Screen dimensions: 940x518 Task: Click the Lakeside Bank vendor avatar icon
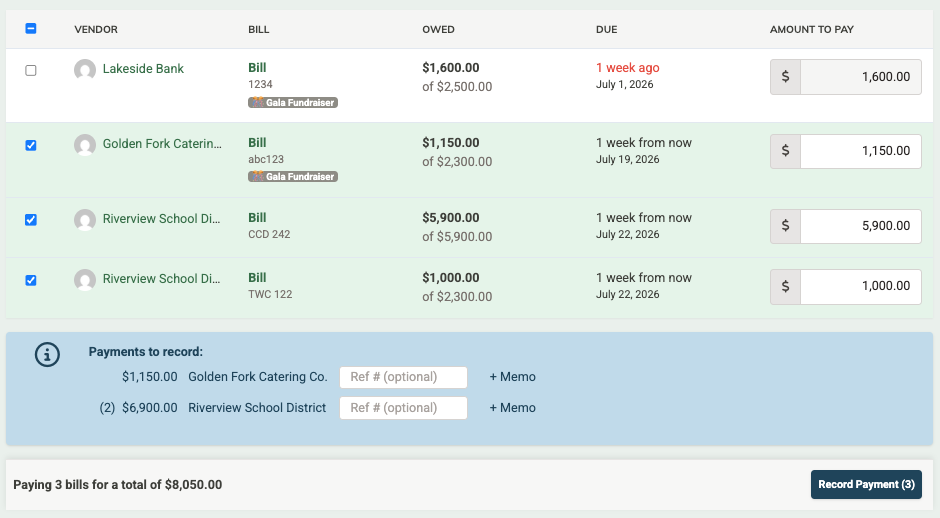pyautogui.click(x=85, y=70)
